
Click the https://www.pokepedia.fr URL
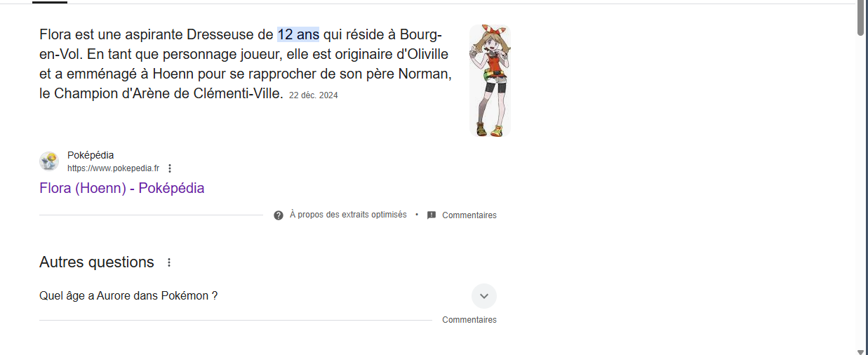click(x=113, y=168)
